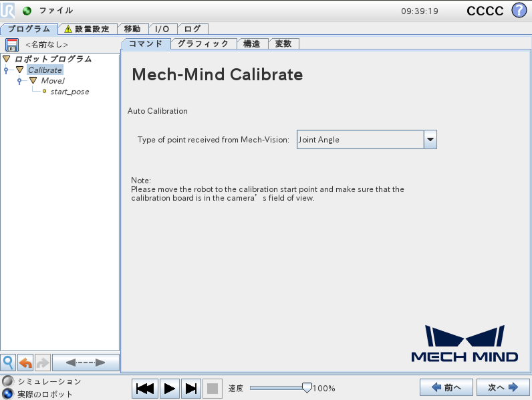Select the 構造 tab

[252, 43]
